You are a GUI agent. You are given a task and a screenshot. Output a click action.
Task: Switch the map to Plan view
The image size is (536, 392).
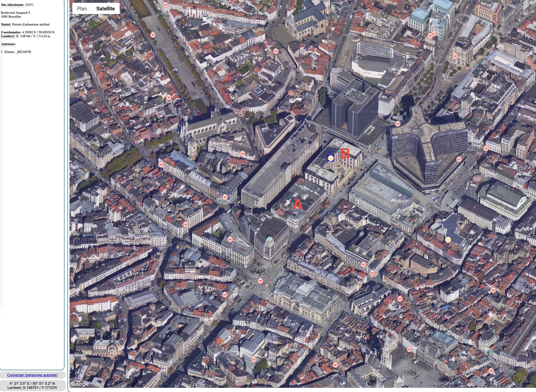(82, 9)
